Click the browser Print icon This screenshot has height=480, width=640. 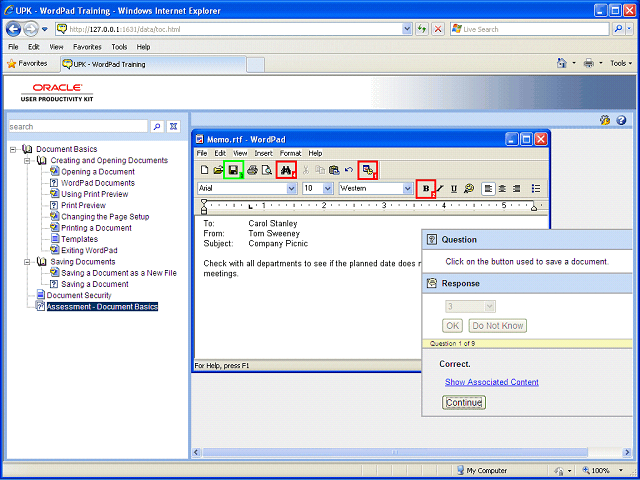pyautogui.click(x=589, y=63)
